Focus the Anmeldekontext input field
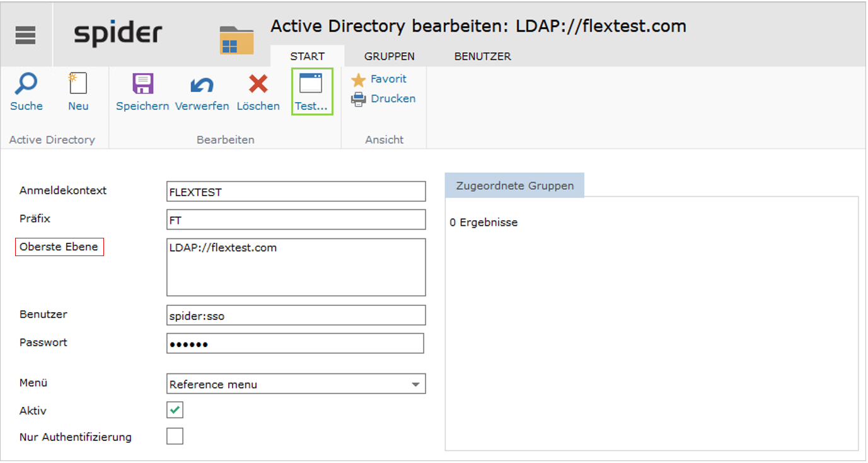Image resolution: width=868 pixels, height=463 pixels. click(x=296, y=192)
